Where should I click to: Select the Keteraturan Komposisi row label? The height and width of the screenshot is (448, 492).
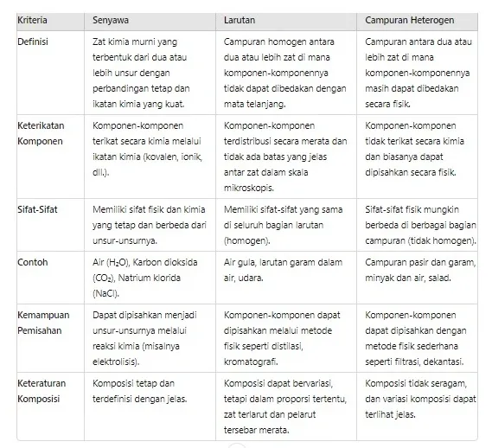click(x=42, y=391)
